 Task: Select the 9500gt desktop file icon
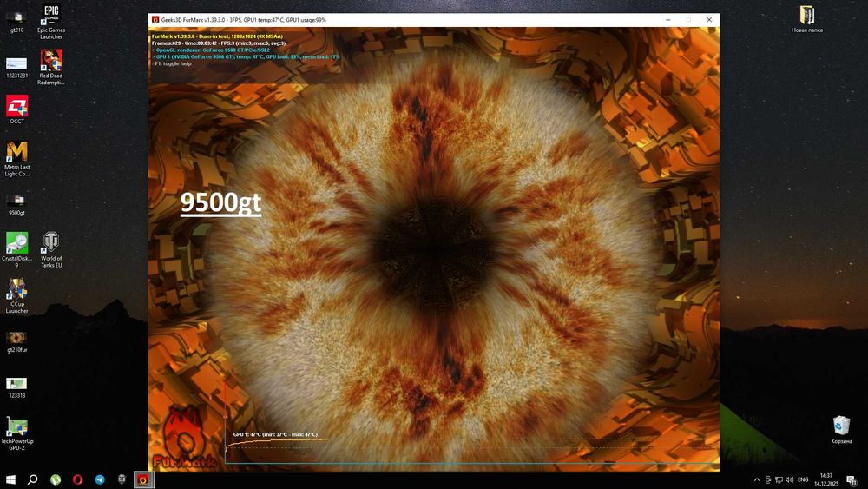coord(16,204)
